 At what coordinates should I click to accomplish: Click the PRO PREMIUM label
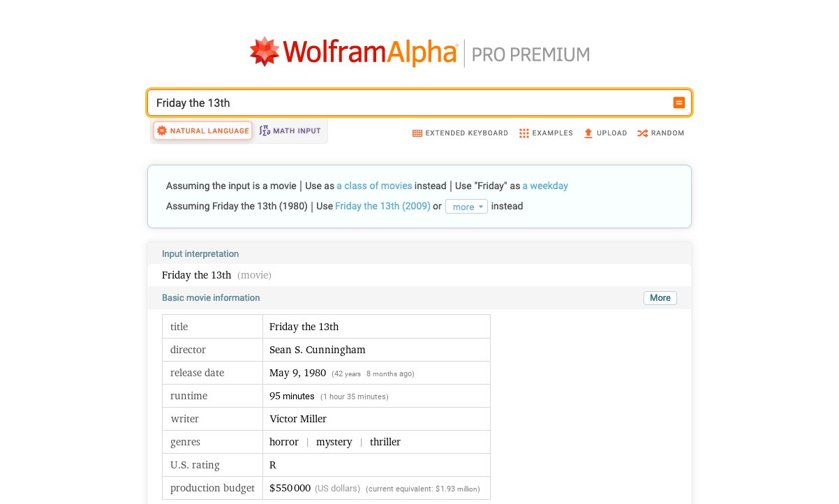click(530, 53)
